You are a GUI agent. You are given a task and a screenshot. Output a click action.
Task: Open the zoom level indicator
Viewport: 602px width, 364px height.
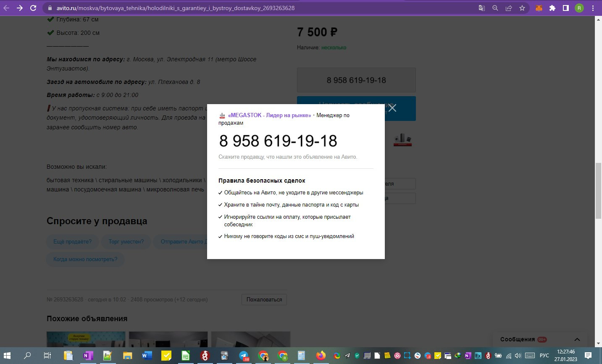coord(495,8)
